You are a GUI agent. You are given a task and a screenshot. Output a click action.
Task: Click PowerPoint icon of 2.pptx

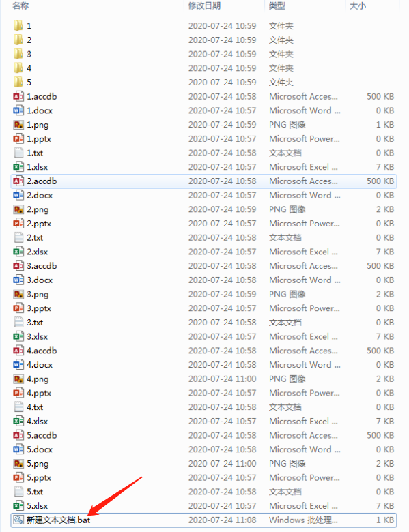click(x=18, y=224)
